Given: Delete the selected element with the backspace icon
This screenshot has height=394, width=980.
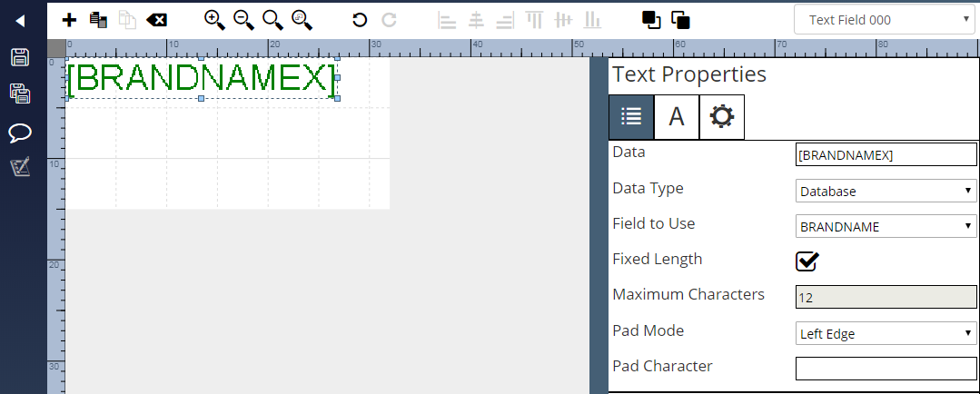Looking at the screenshot, I should point(156,20).
